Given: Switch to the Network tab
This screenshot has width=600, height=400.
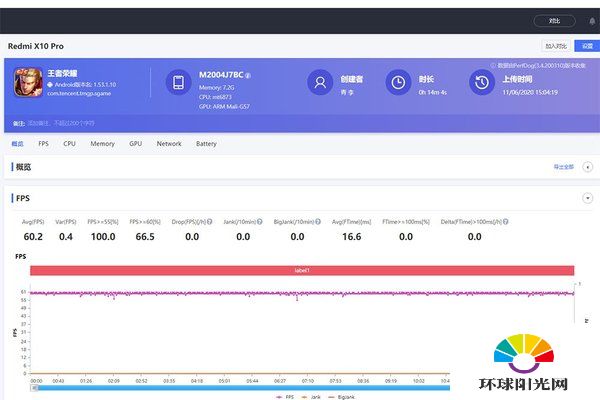Looking at the screenshot, I should (x=169, y=144).
